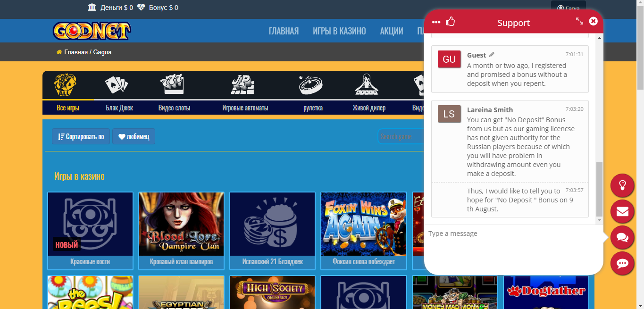Open the High Society slot thumbnail
The image size is (644, 309).
[272, 292]
